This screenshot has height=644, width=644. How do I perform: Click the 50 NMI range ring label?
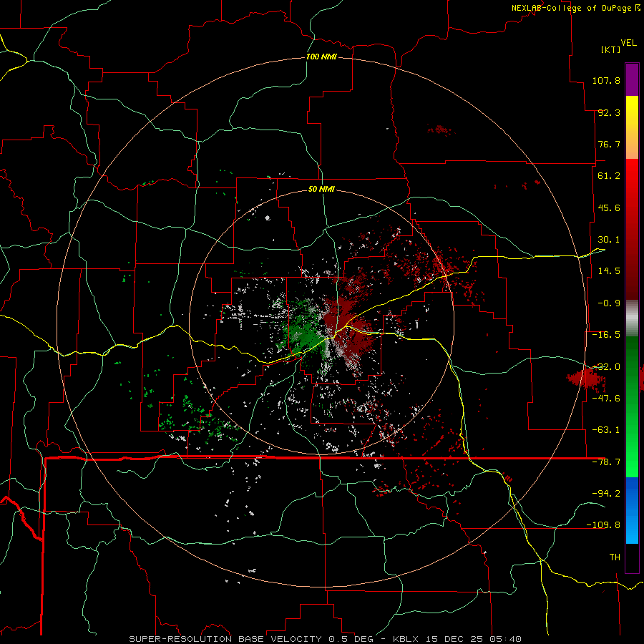coord(321,189)
